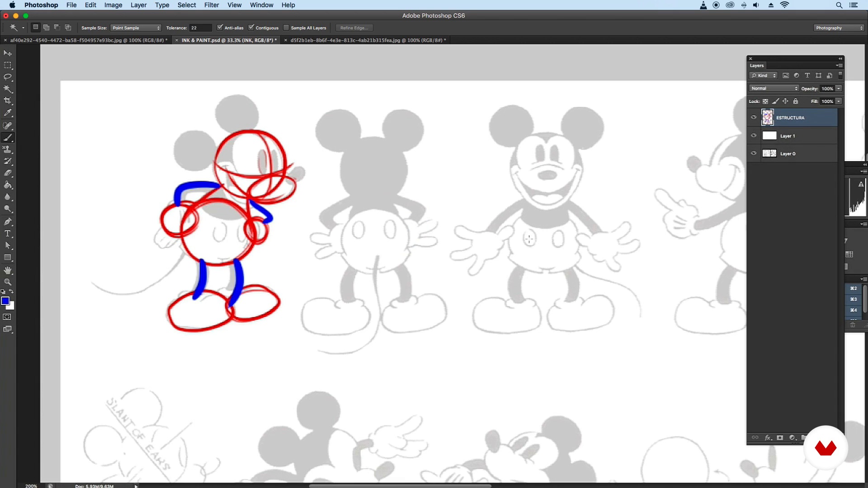Image resolution: width=868 pixels, height=488 pixels.
Task: Enable Sample All Layers checkbox
Action: tap(286, 28)
